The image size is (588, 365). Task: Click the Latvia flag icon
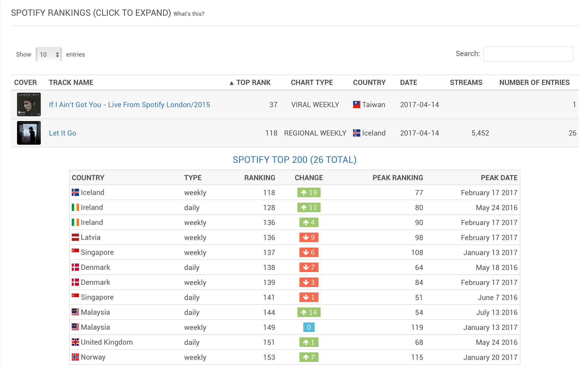coord(75,237)
